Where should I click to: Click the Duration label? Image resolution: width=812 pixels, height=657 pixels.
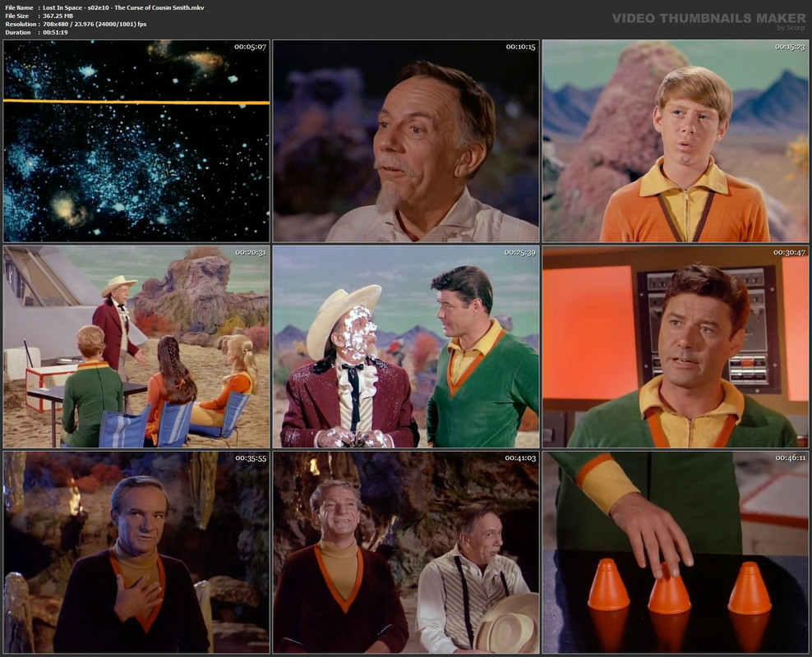(18, 33)
